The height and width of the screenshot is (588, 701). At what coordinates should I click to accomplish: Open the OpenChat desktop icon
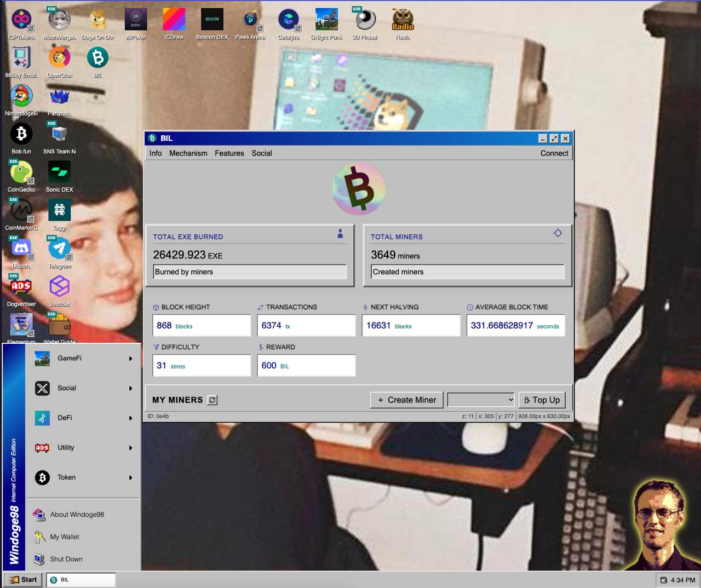59,58
